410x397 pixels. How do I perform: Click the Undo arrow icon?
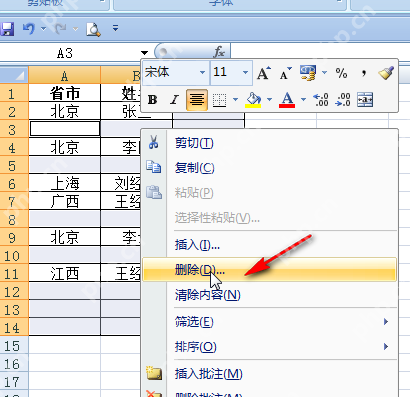(29, 29)
